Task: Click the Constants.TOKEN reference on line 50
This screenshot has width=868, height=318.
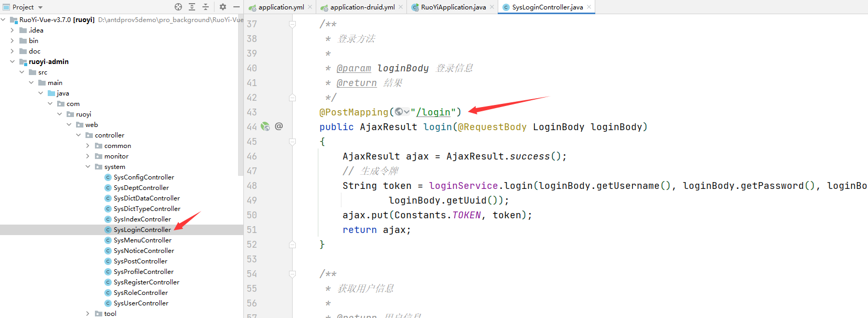Action: click(x=437, y=215)
